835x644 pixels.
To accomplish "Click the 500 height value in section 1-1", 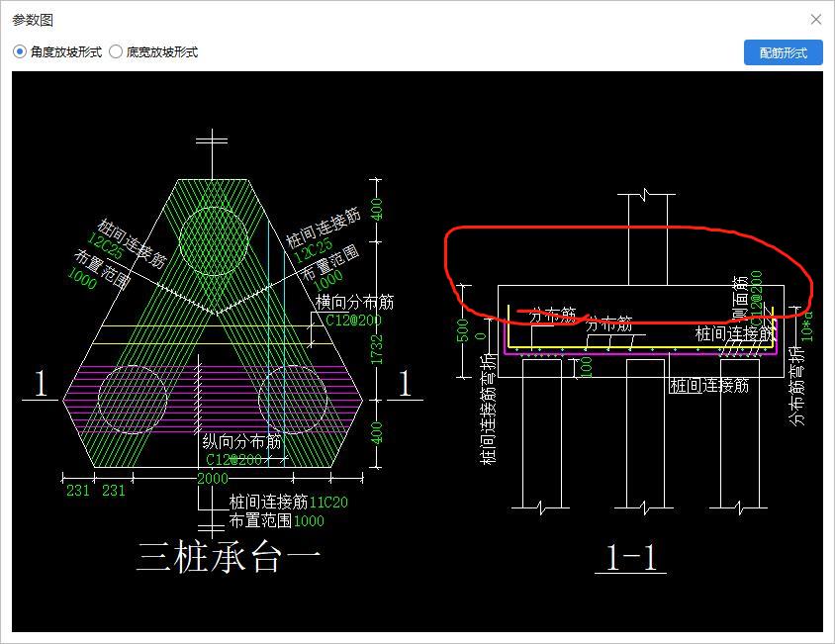I will click(x=463, y=330).
